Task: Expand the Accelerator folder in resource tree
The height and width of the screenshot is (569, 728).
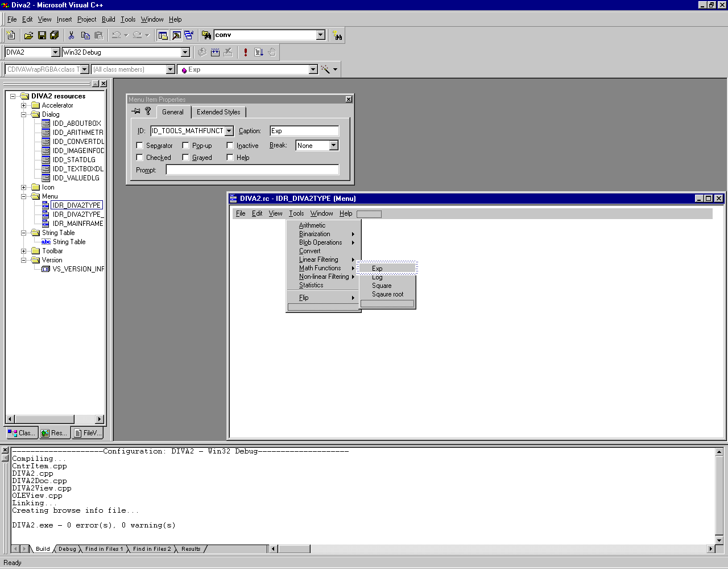Action: tap(24, 105)
